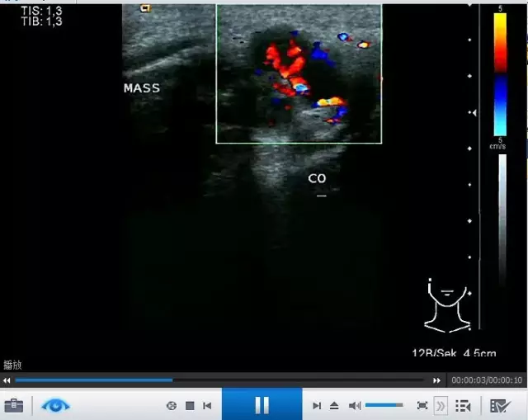Image resolution: width=528 pixels, height=420 pixels.
Task: Skip to the next track
Action: (x=317, y=405)
